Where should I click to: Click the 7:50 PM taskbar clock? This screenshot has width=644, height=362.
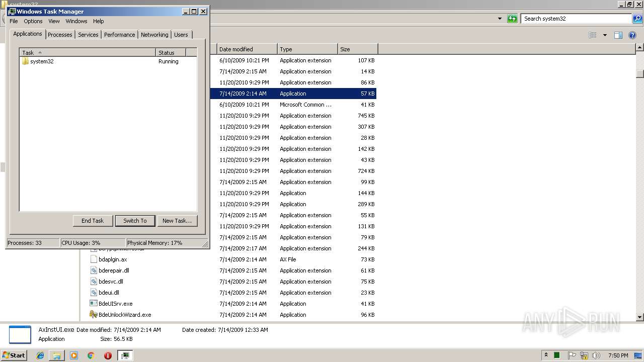618,355
